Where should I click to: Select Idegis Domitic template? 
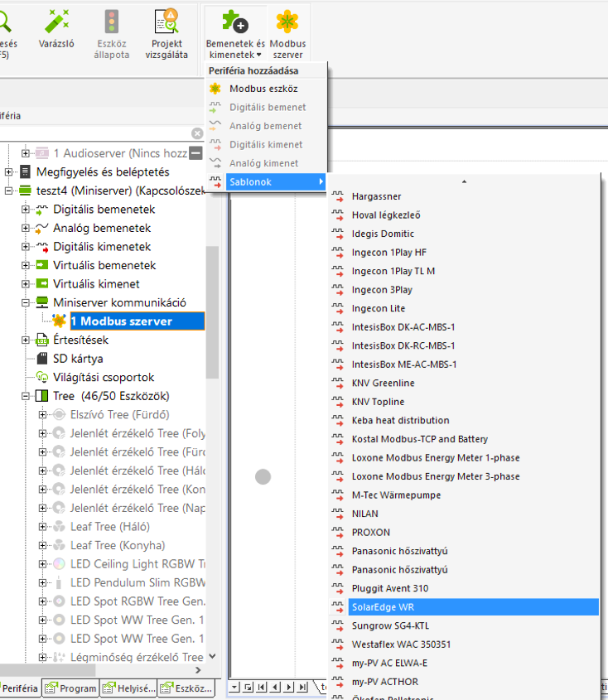tap(464, 234)
